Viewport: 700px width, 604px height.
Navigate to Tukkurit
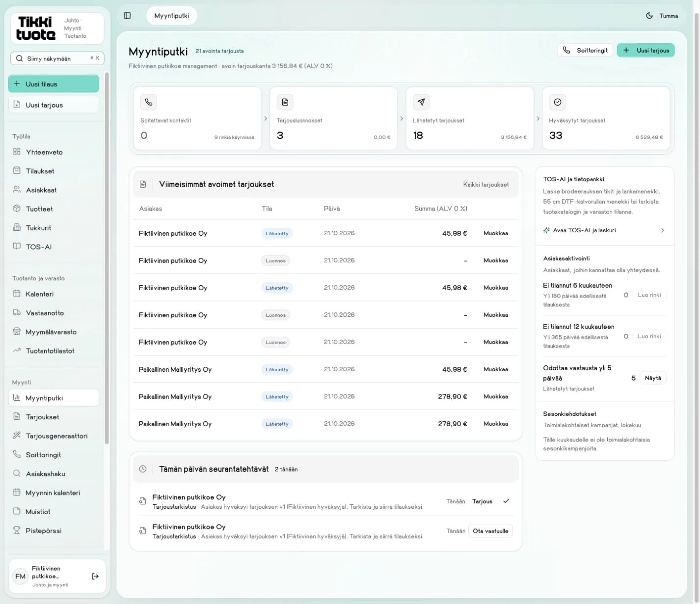click(x=54, y=228)
